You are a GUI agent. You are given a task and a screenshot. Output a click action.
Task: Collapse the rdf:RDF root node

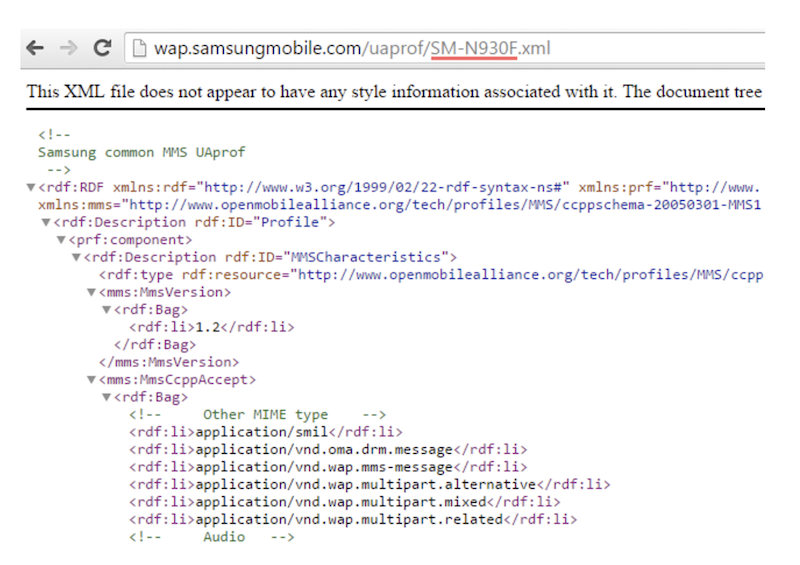coord(31,187)
